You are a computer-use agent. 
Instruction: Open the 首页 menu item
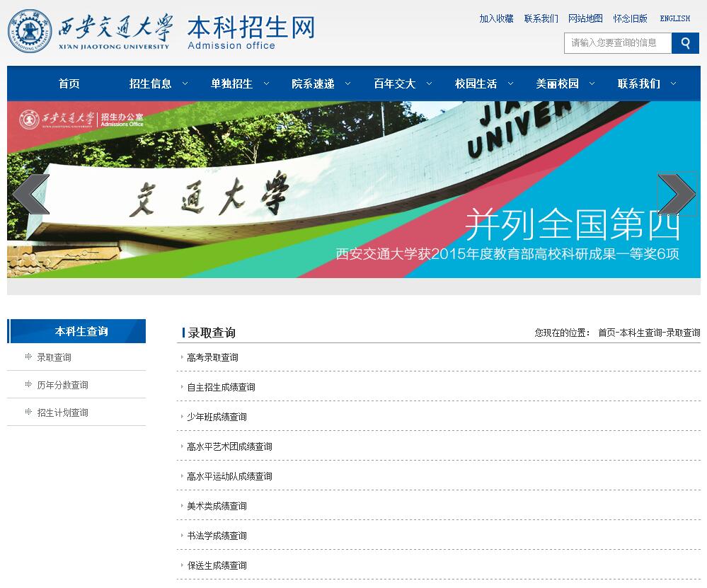tap(69, 83)
